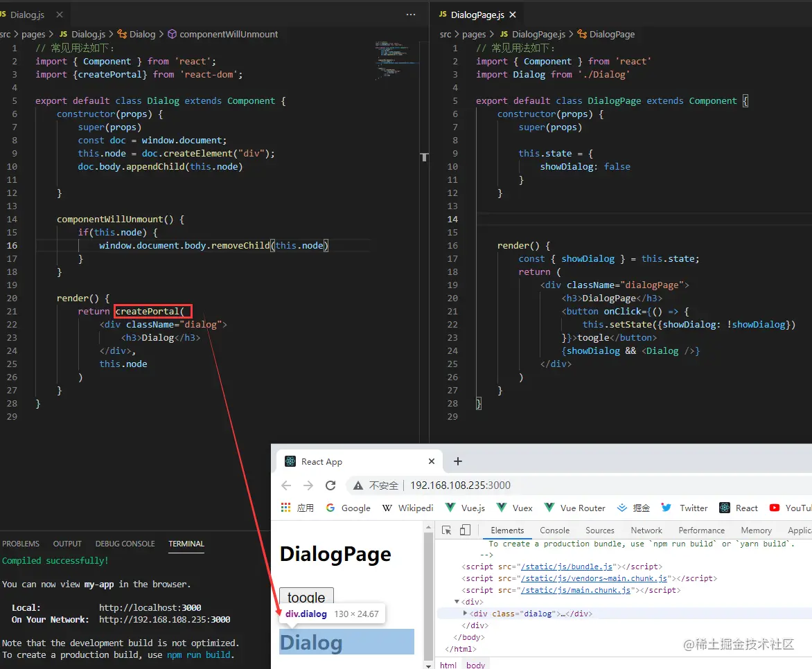Switch to DevTools Sources tab
This screenshot has width=812, height=669.
point(600,530)
